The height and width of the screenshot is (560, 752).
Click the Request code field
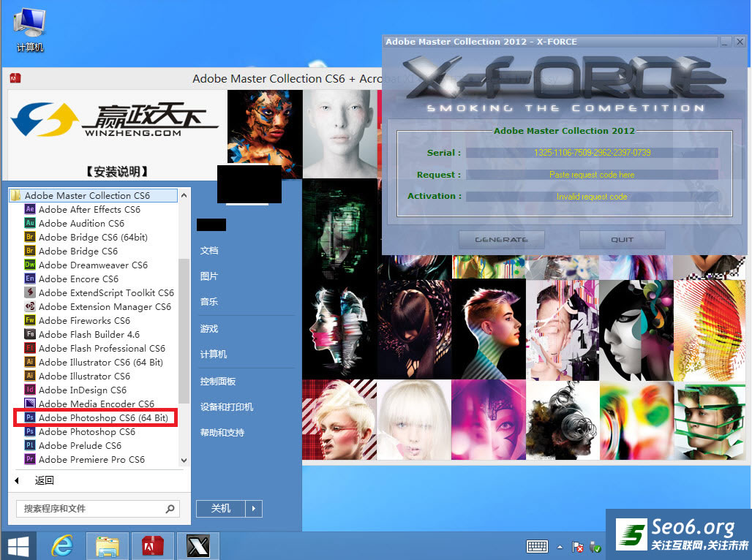[x=592, y=175]
